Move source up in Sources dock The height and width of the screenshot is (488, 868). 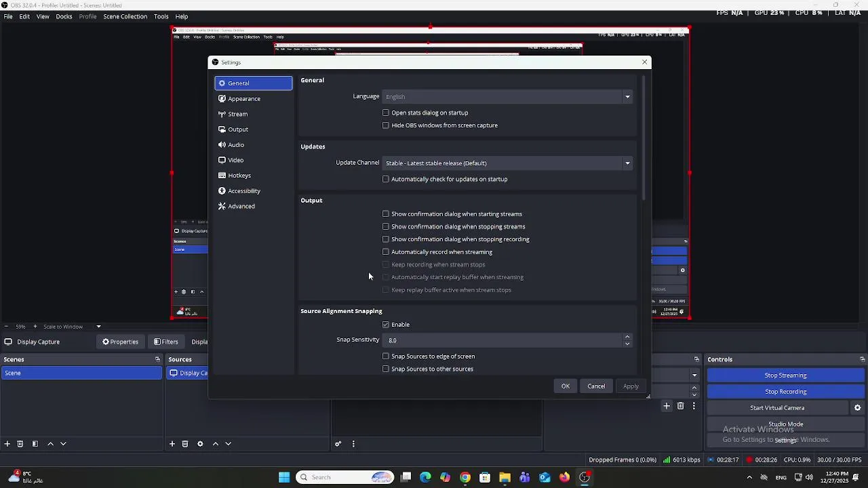click(216, 444)
